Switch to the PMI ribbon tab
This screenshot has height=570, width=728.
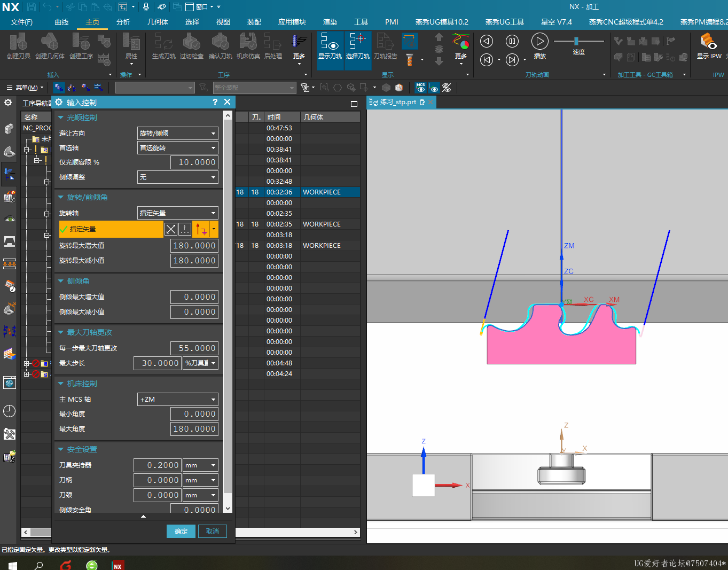[392, 22]
